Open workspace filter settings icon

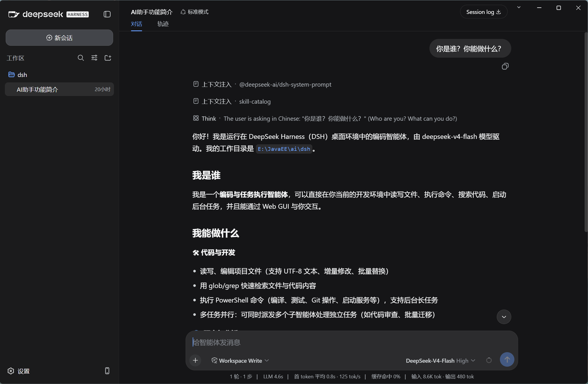94,58
